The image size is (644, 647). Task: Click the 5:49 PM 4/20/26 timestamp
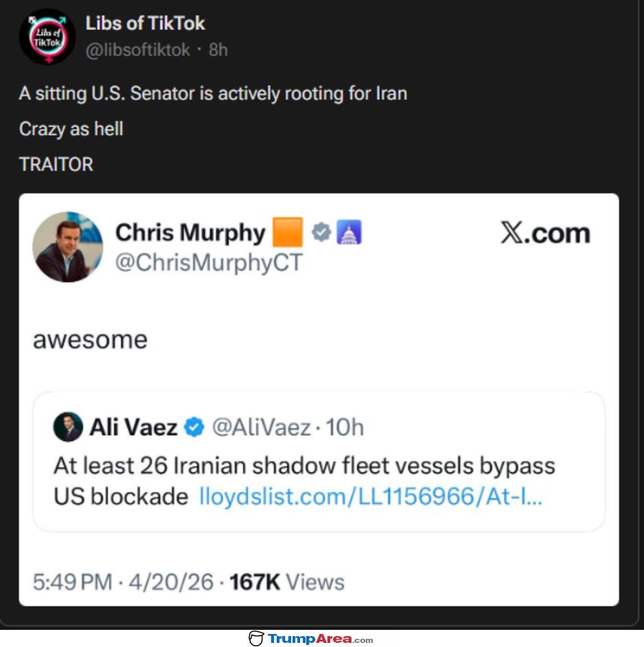123,582
